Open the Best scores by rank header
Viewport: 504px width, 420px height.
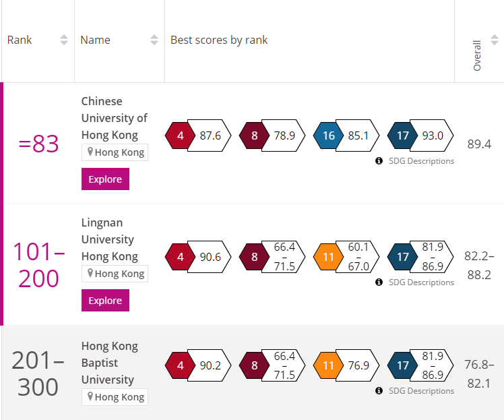pyautogui.click(x=219, y=40)
